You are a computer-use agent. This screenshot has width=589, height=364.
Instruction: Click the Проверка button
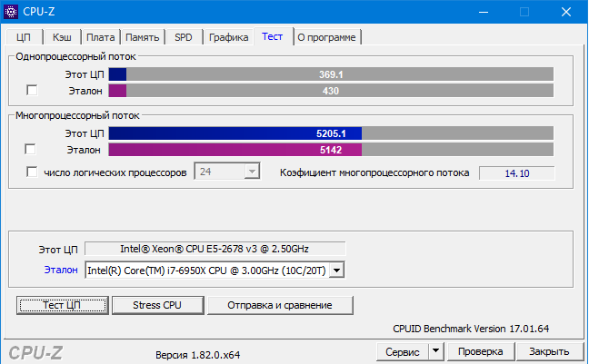[481, 351]
